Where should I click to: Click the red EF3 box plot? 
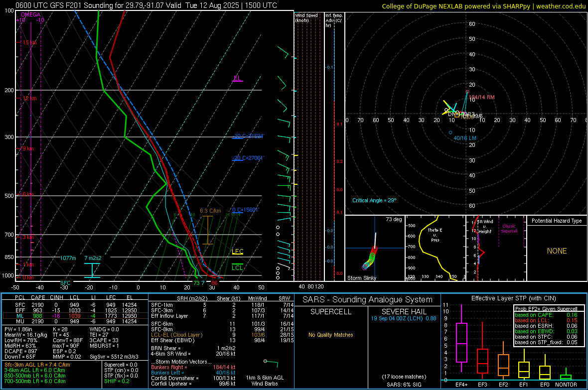[x=482, y=361]
